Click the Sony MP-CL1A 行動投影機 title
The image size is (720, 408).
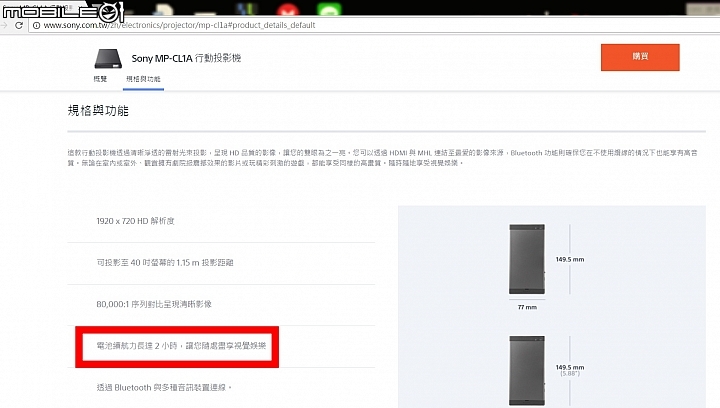click(186, 58)
